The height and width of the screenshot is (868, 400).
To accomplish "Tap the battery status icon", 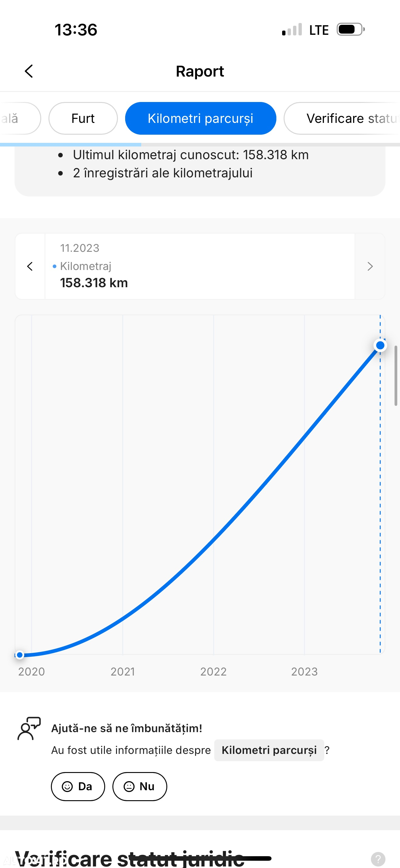I will pyautogui.click(x=351, y=29).
